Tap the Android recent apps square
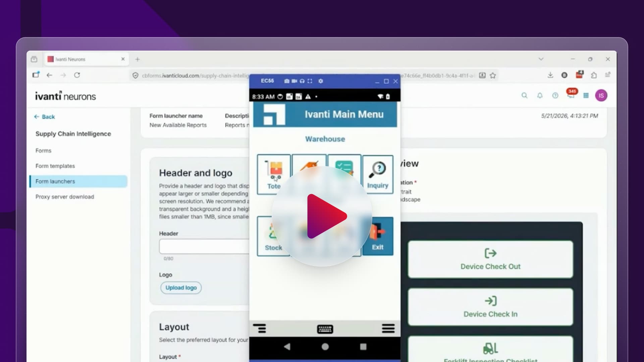The width and height of the screenshot is (644, 362). (363, 347)
